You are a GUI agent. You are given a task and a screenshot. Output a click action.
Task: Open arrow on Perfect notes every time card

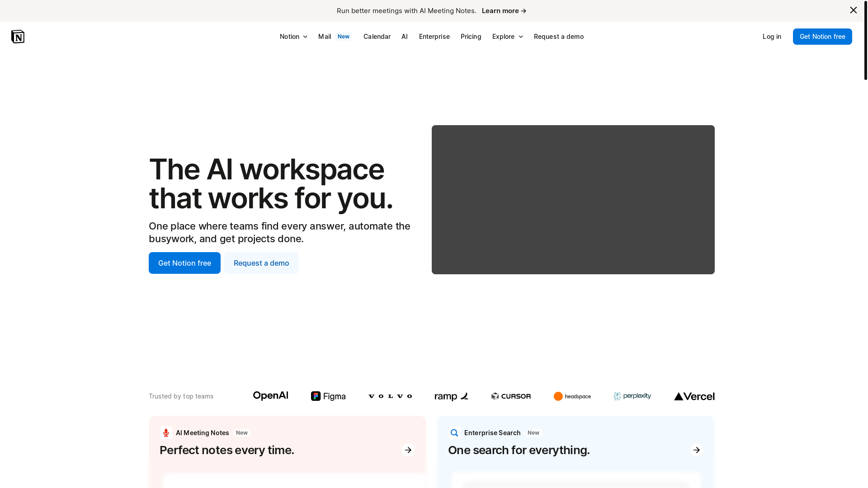tap(408, 450)
